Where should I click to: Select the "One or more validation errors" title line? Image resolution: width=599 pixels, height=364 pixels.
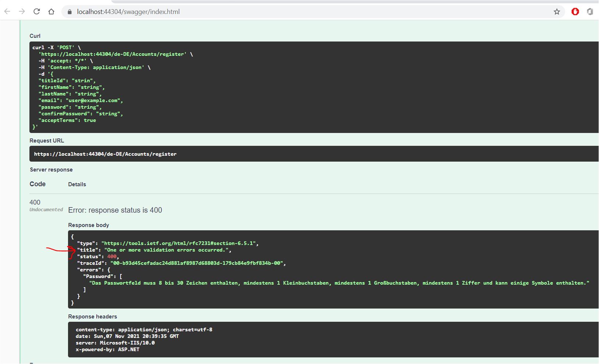(168, 250)
